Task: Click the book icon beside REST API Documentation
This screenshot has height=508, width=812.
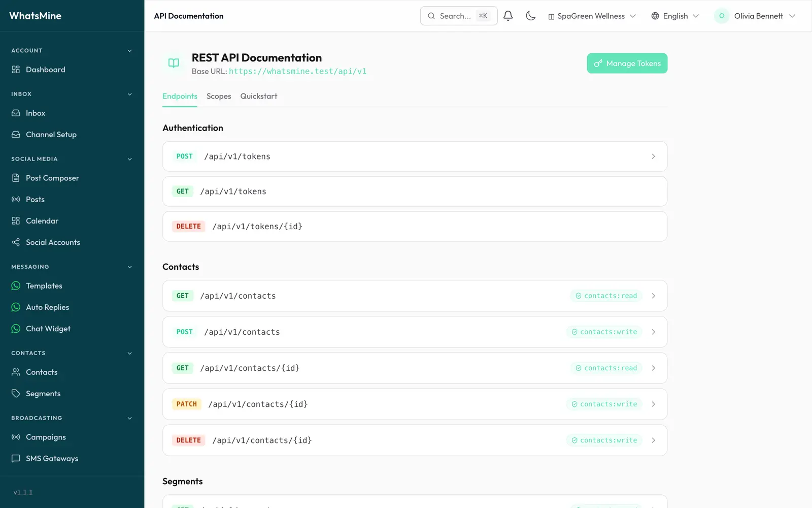Action: coord(174,63)
